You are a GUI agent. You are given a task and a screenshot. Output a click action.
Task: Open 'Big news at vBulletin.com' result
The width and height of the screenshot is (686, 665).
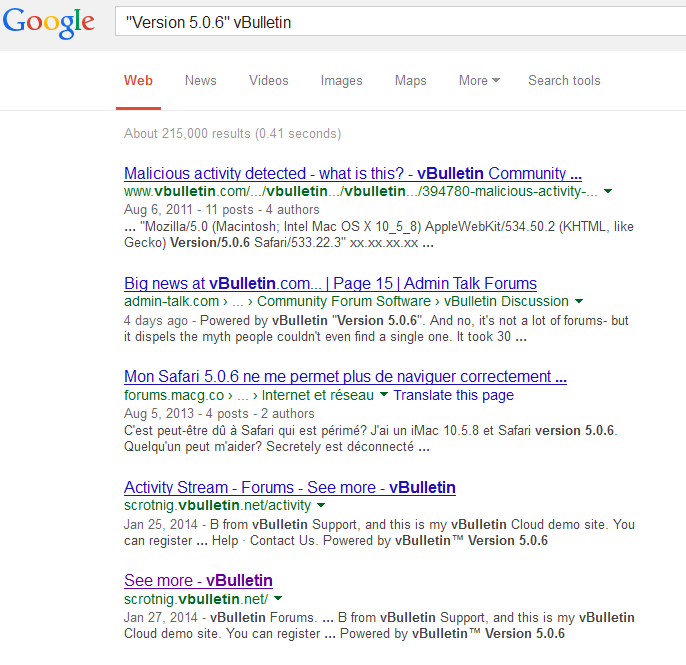click(x=330, y=284)
